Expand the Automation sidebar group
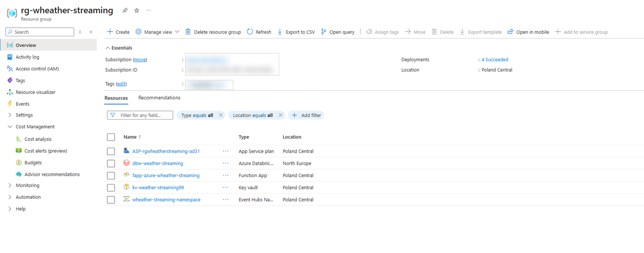The height and width of the screenshot is (253, 644). coord(10,197)
